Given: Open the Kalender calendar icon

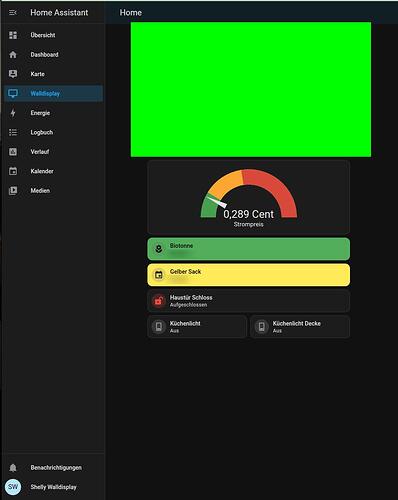Looking at the screenshot, I should point(13,171).
